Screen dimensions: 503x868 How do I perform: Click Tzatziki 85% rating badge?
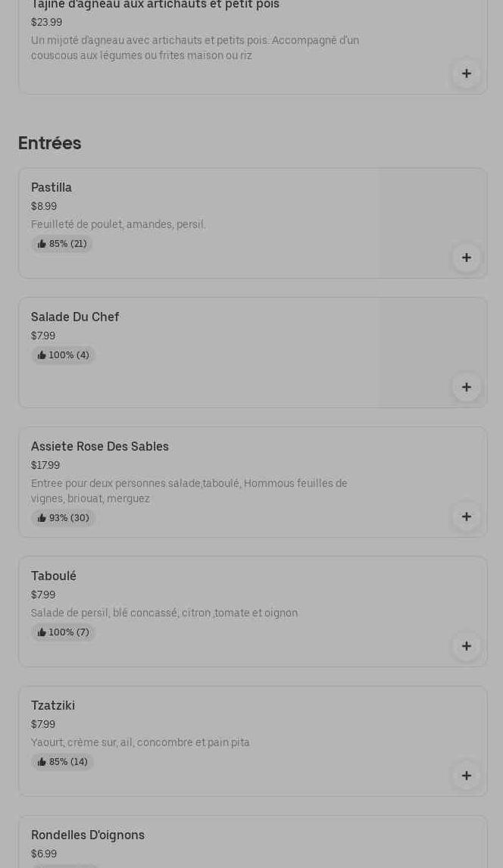coord(63,762)
